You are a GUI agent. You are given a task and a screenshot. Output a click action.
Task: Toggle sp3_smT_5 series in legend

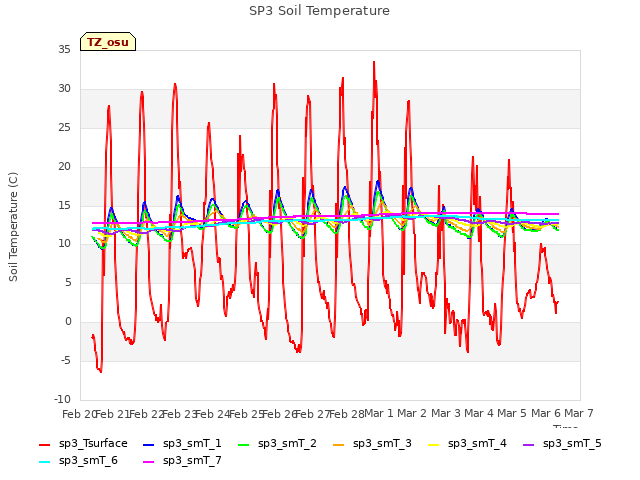point(562,444)
